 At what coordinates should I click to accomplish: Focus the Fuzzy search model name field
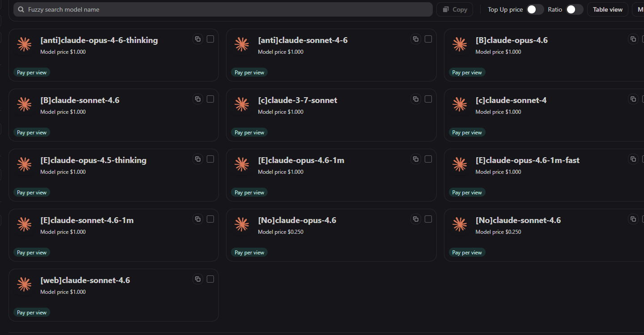click(x=223, y=9)
